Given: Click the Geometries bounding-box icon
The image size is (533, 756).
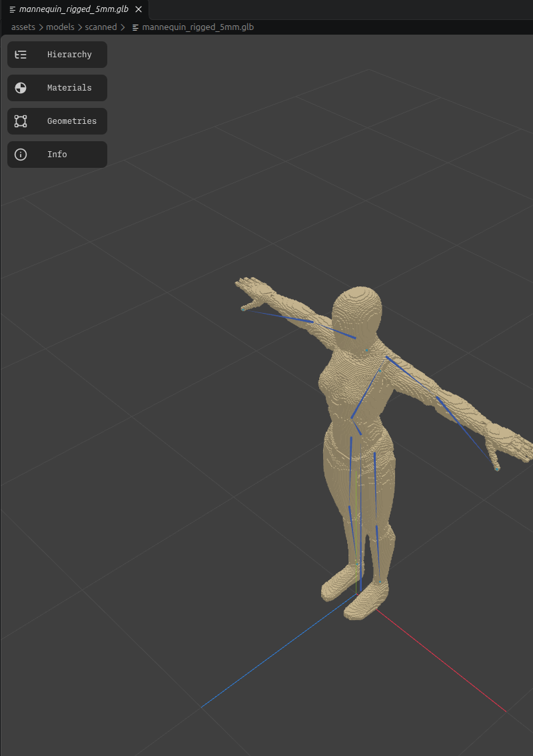Looking at the screenshot, I should (21, 121).
